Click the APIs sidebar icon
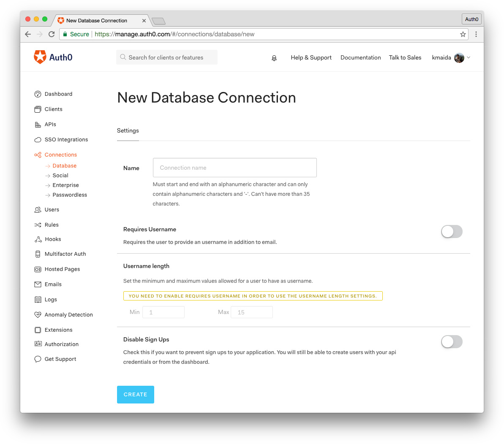 38,125
